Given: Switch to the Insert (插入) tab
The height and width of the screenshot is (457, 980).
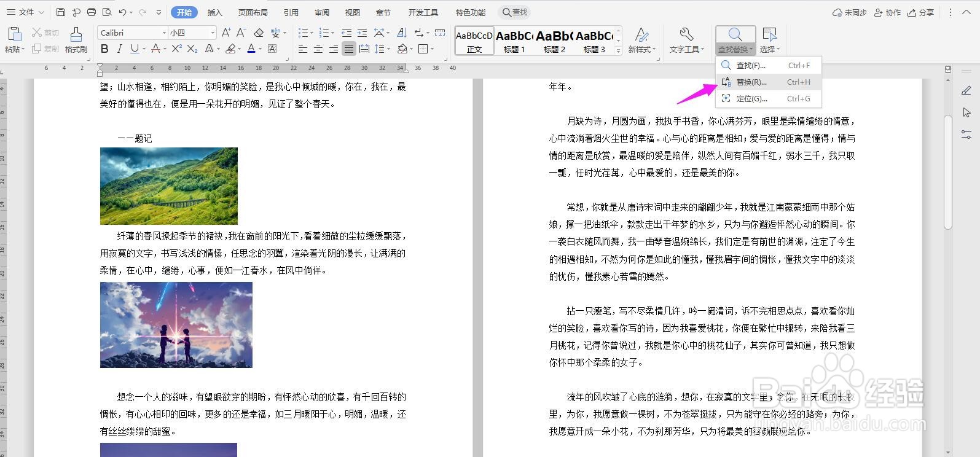Looking at the screenshot, I should coord(214,12).
